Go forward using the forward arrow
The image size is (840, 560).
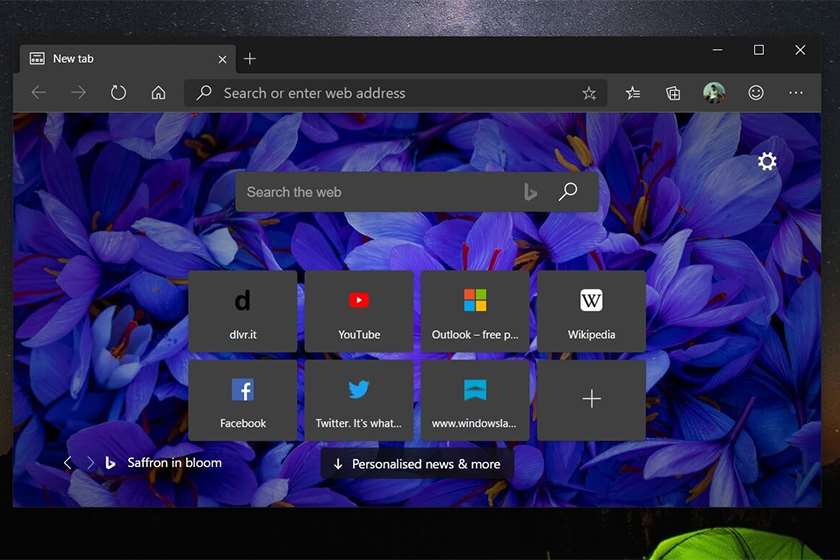pyautogui.click(x=78, y=93)
